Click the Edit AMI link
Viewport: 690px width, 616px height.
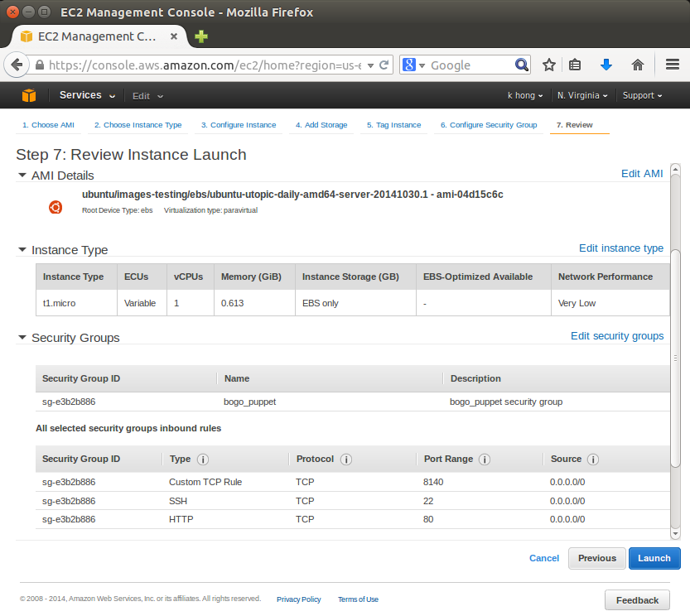click(x=642, y=174)
